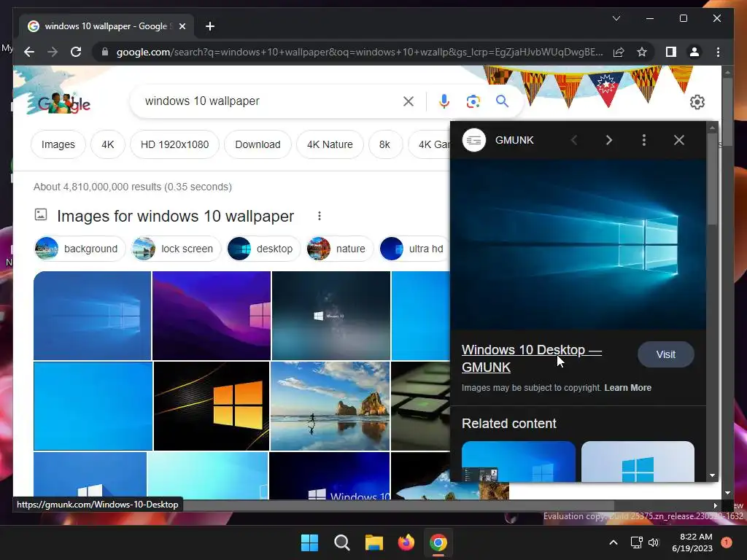Open Chrome three-dot menu
This screenshot has width=747, height=560.
[x=718, y=52]
